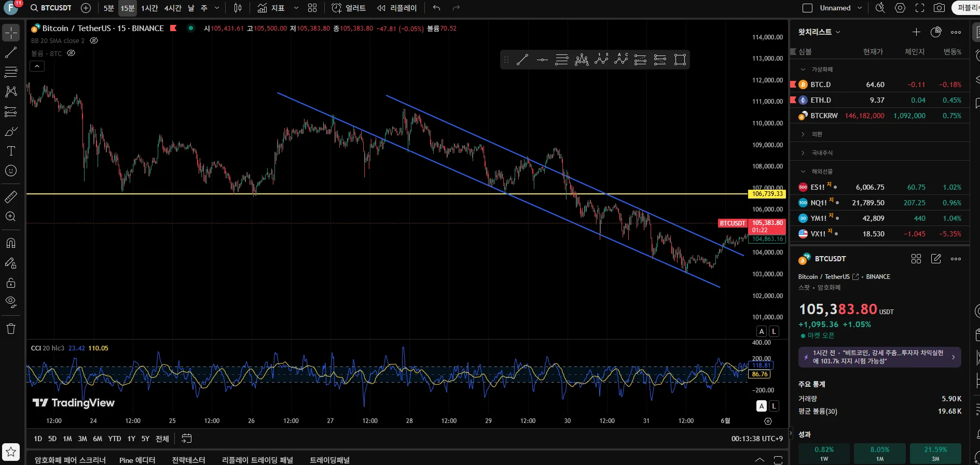
Task: Open the pattern drawing tools in left sidebar
Action: pos(11,92)
